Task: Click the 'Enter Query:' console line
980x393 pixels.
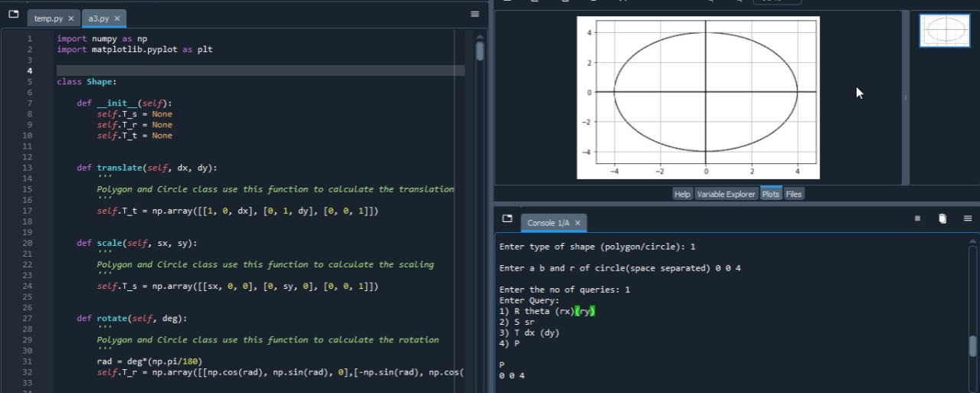Action: click(529, 300)
